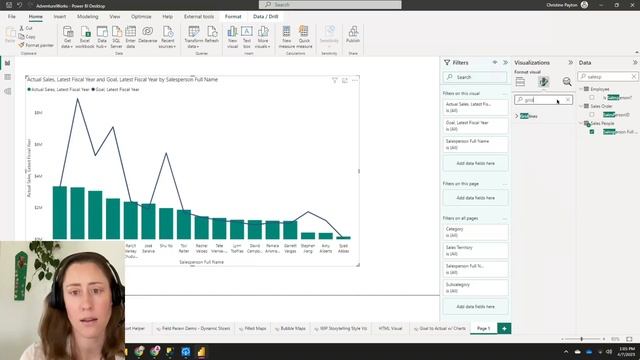
Task: Clear the Data pane search text
Action: click(x=634, y=77)
